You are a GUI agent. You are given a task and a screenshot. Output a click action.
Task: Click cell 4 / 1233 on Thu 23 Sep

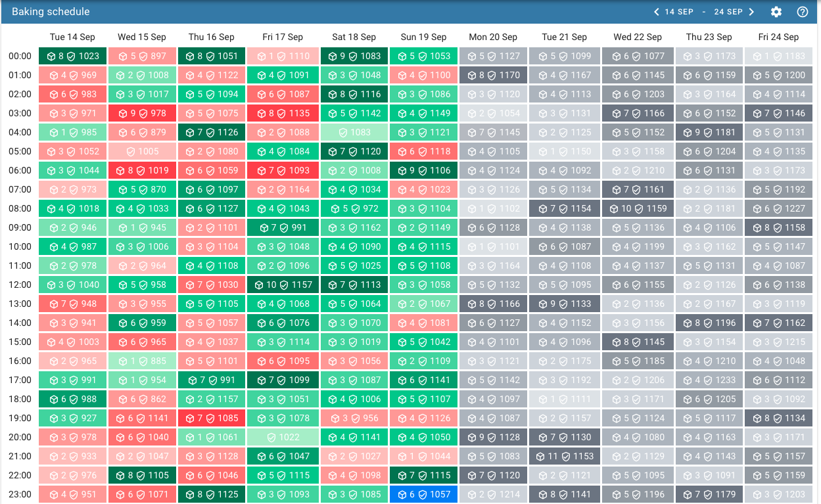pos(709,380)
